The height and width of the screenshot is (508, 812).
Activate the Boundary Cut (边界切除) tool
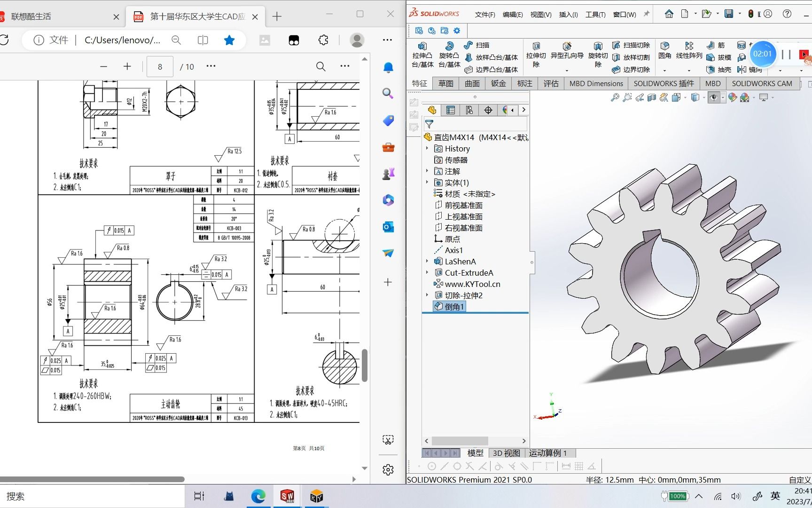tap(631, 70)
